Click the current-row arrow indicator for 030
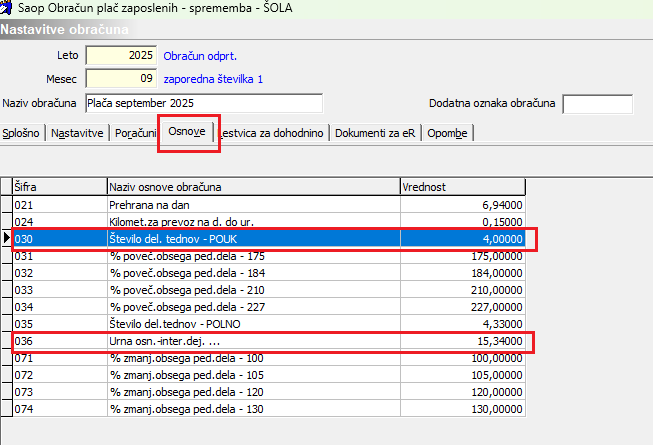Image resolution: width=653 pixels, height=445 pixels. (6, 238)
